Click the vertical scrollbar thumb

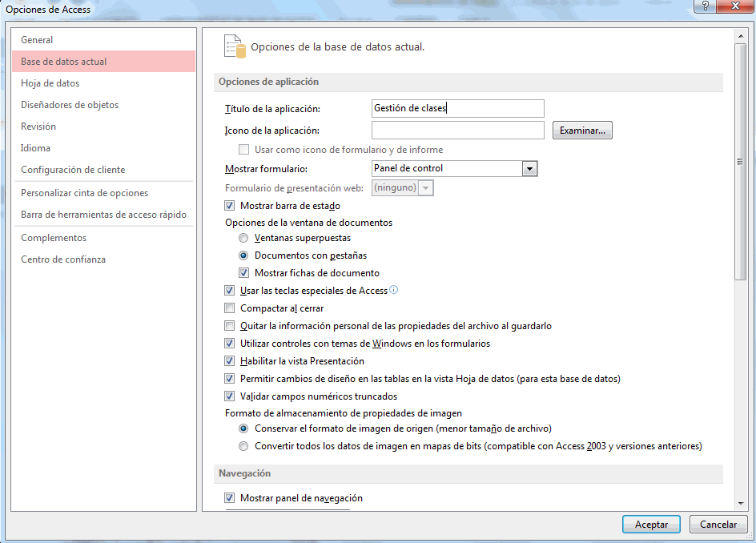click(741, 162)
